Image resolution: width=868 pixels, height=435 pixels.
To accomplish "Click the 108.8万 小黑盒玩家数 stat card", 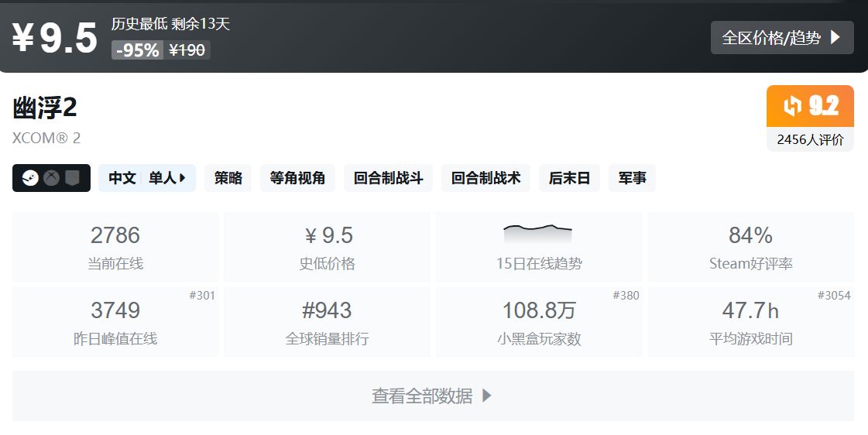I will pos(539,321).
